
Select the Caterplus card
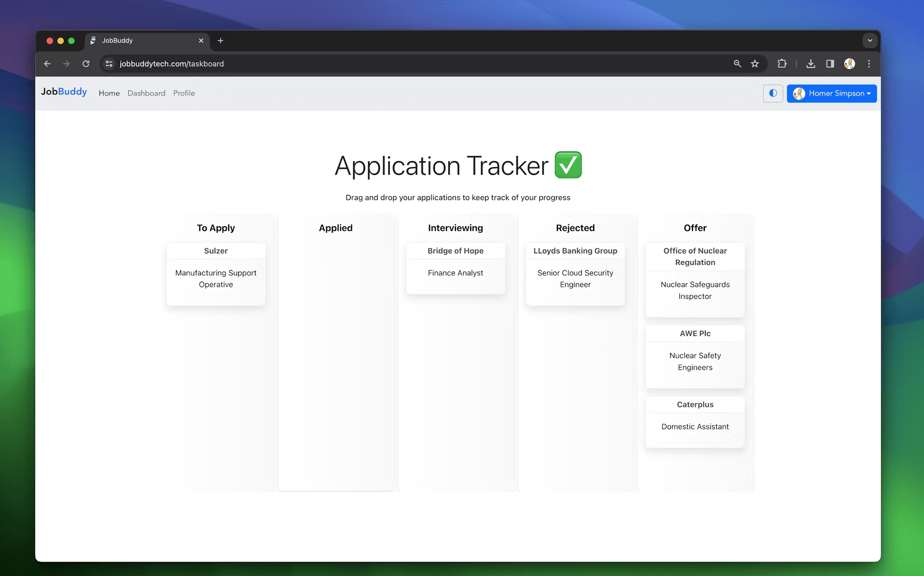coord(695,422)
